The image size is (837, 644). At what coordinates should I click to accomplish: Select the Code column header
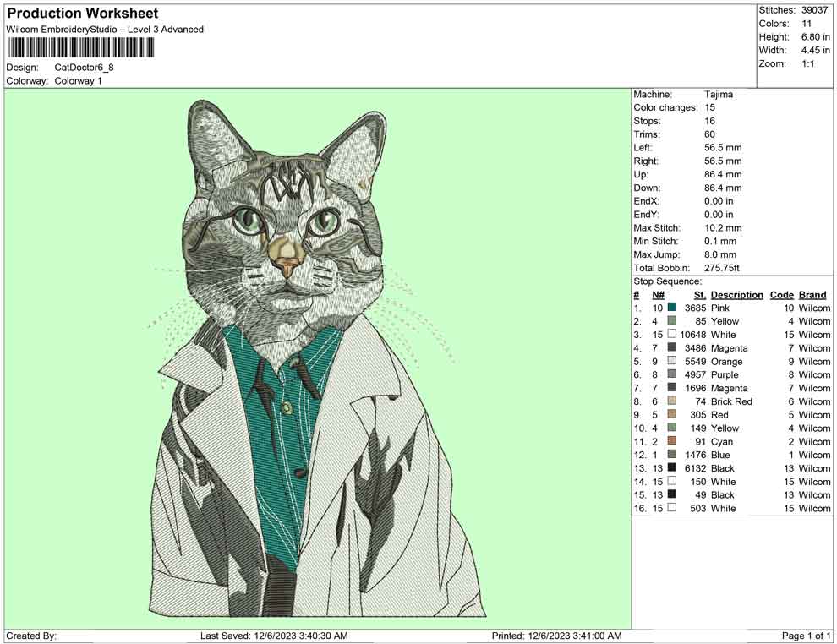782,294
